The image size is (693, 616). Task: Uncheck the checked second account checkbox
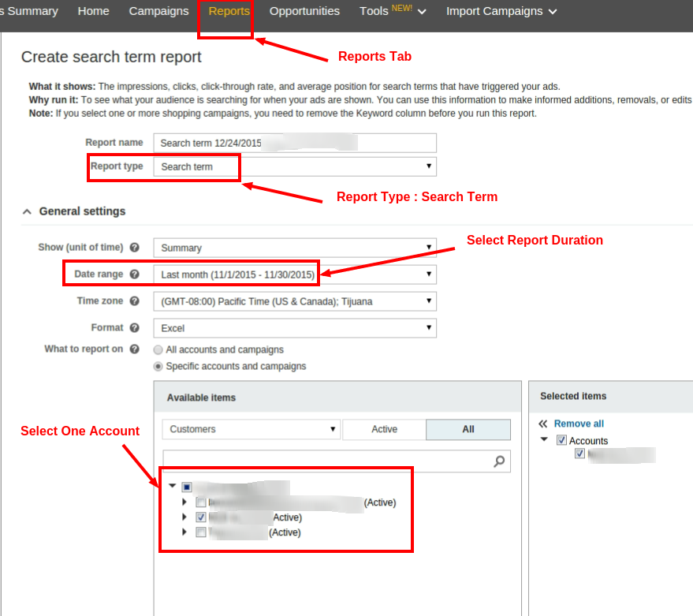point(201,517)
